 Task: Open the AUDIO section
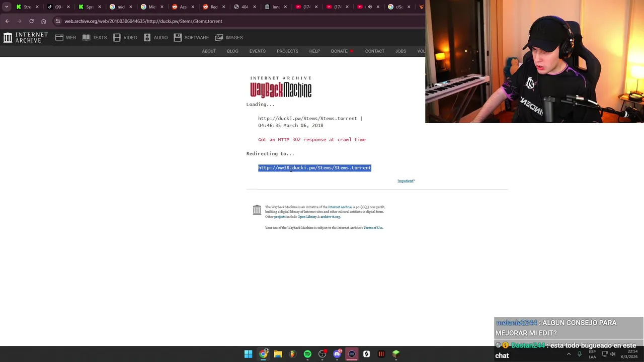(156, 38)
